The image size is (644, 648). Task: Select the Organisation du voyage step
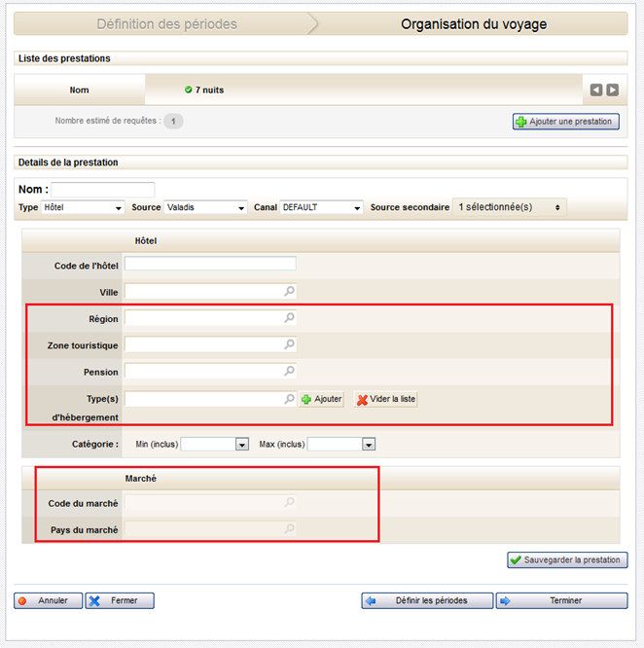pyautogui.click(x=474, y=24)
